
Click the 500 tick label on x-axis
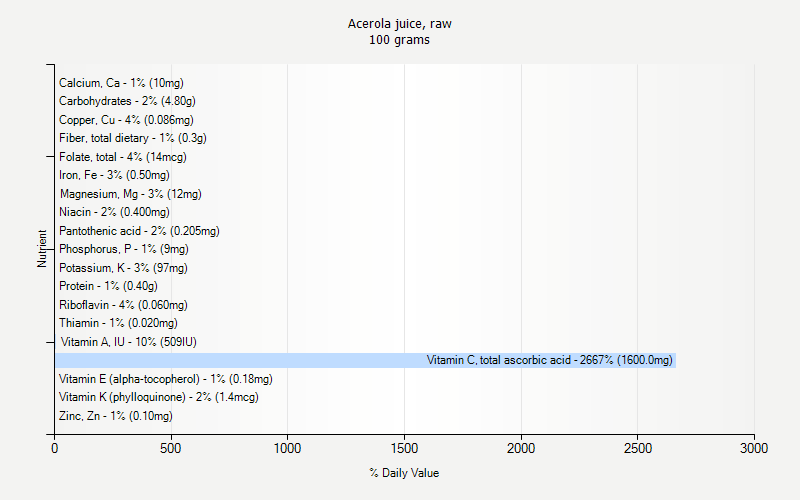click(170, 448)
